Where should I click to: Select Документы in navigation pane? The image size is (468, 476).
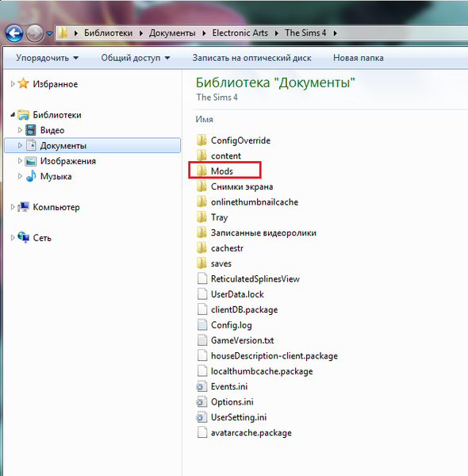92,145
